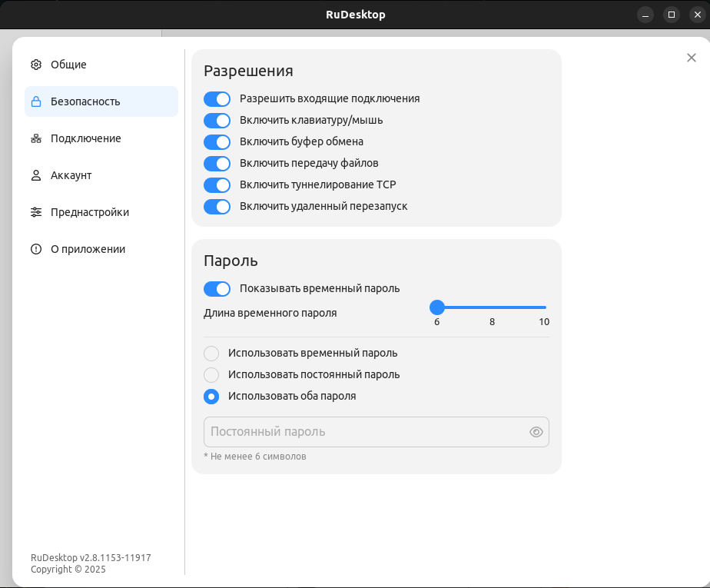Click the Copyright © 2025 text
The image size is (710, 588).
[x=68, y=570]
